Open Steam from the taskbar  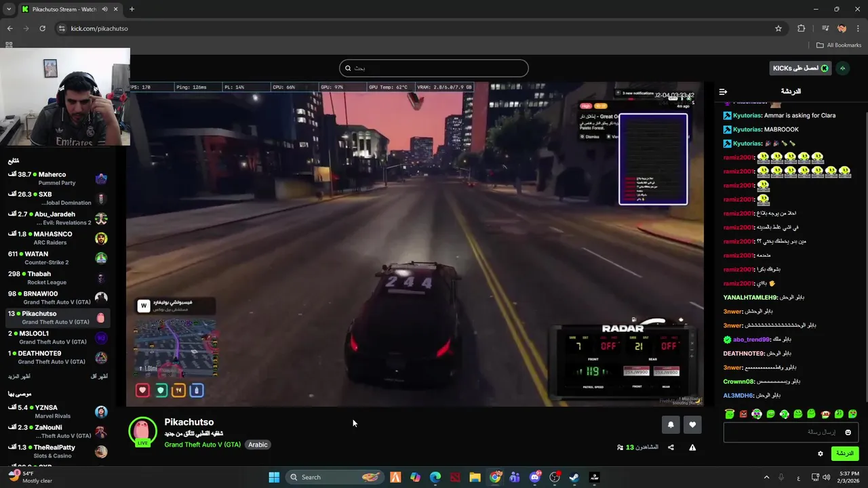point(574,477)
